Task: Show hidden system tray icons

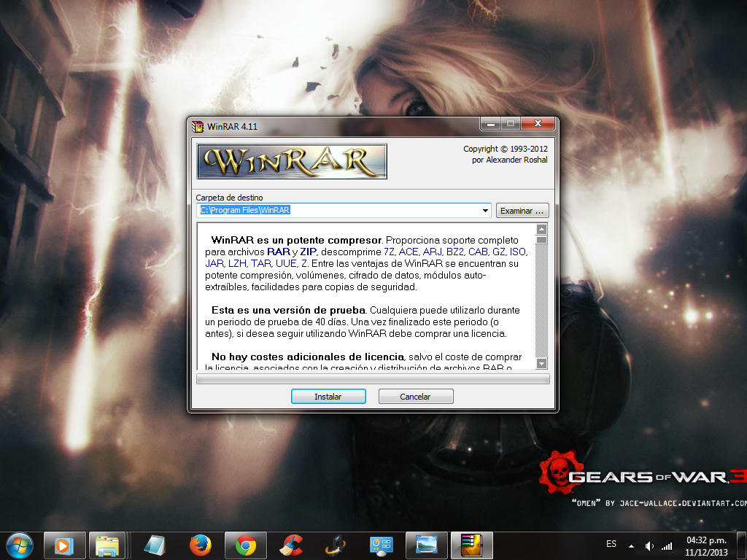Action: pyautogui.click(x=632, y=545)
